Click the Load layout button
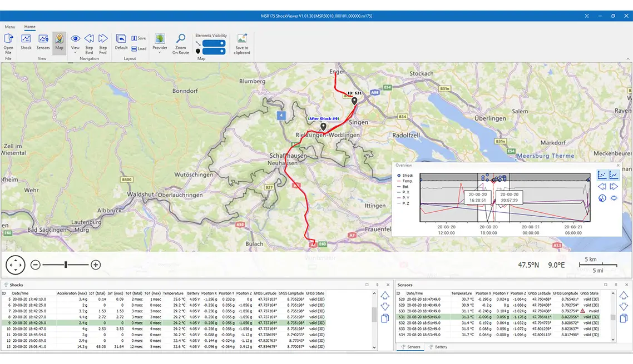The width and height of the screenshot is (633, 364). point(139,48)
